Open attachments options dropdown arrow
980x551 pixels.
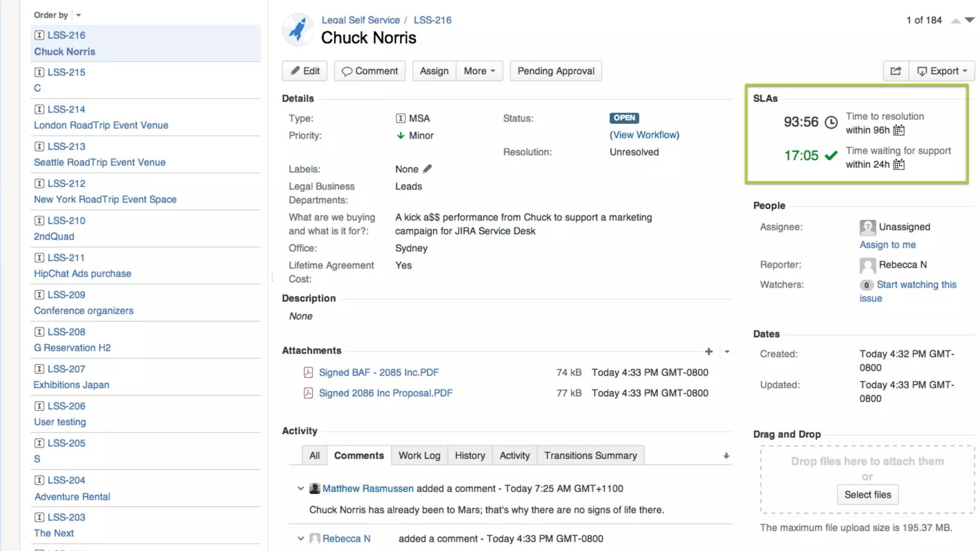click(727, 352)
